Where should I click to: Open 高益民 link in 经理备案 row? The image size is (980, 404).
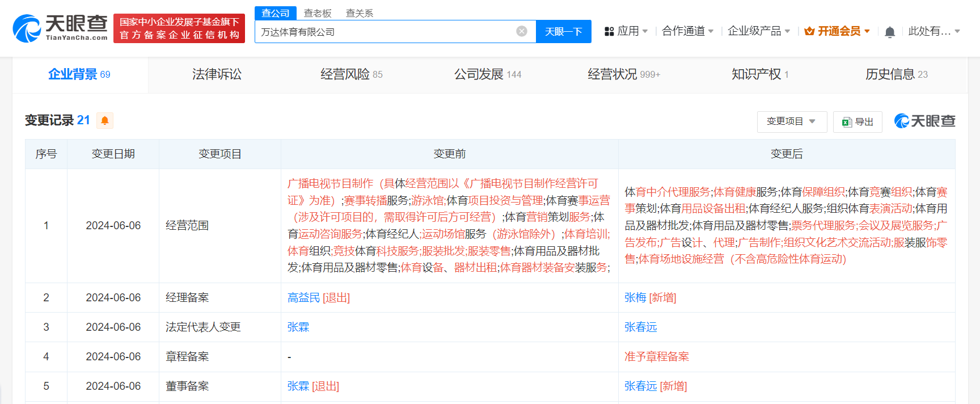tap(304, 298)
